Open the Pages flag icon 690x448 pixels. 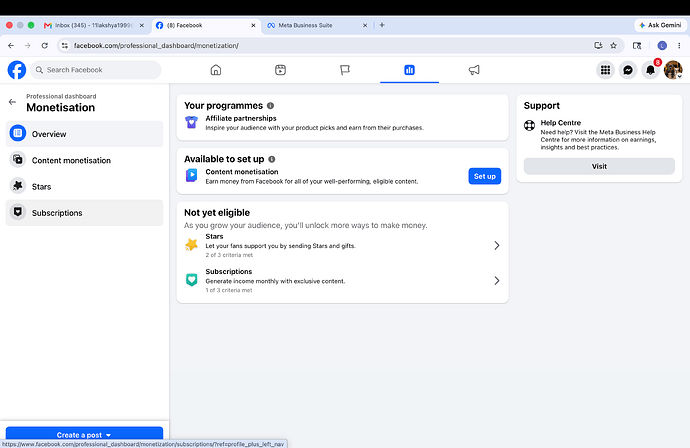345,70
